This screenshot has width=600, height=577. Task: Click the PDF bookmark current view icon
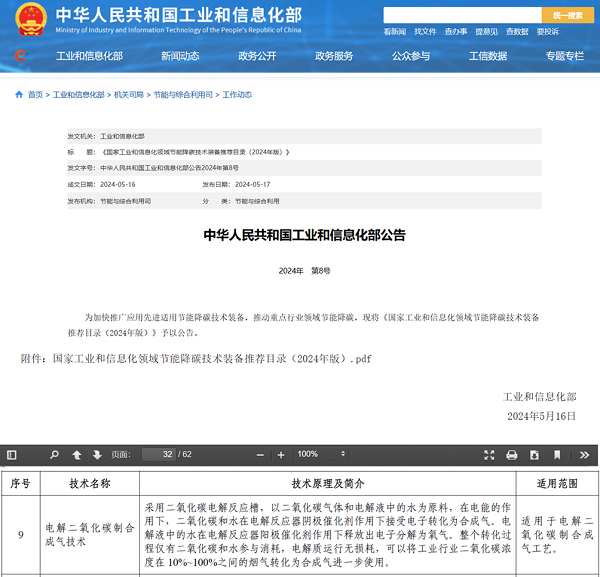(x=558, y=454)
